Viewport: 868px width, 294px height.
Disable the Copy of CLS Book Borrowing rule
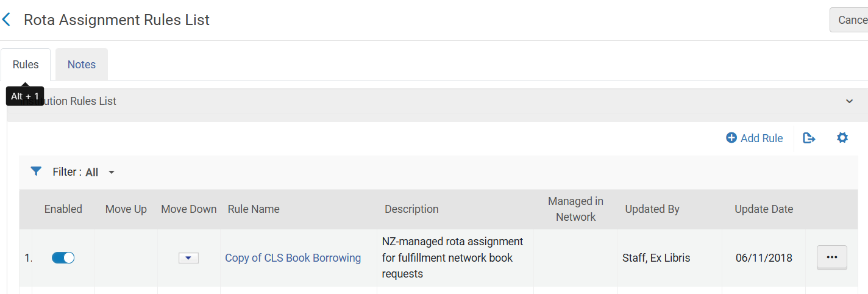[63, 258]
